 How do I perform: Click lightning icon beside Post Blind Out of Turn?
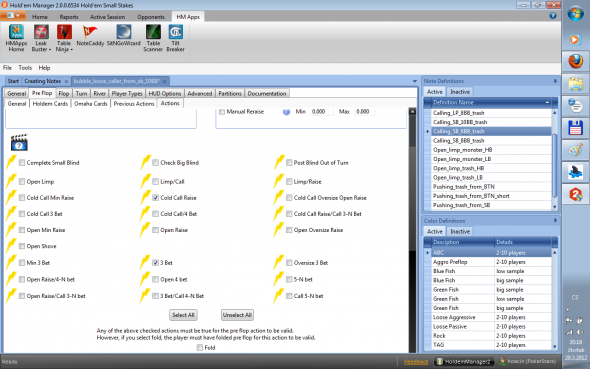(x=279, y=162)
